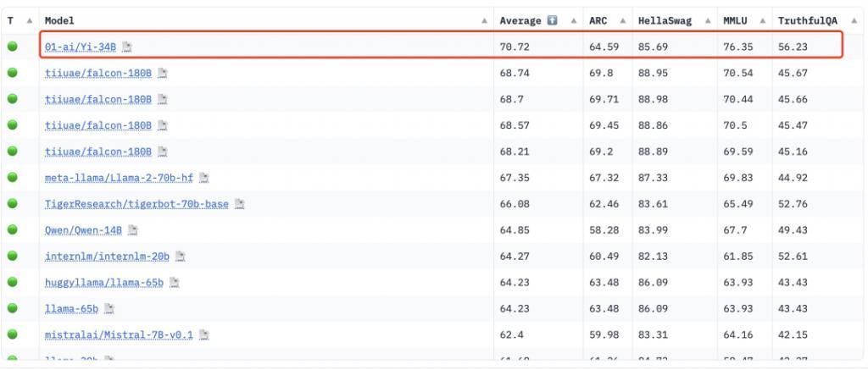Click the sort arrow in the MMLU header

pyautogui.click(x=762, y=20)
